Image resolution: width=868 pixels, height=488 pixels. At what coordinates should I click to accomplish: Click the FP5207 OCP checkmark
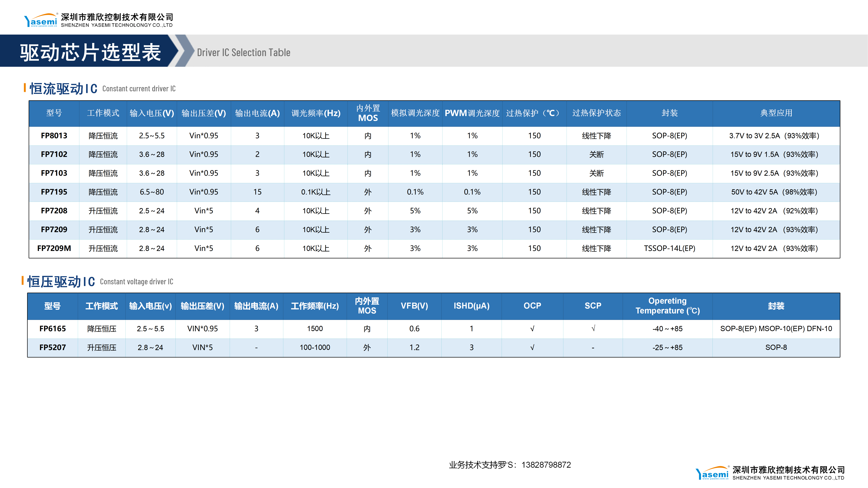[x=532, y=348]
